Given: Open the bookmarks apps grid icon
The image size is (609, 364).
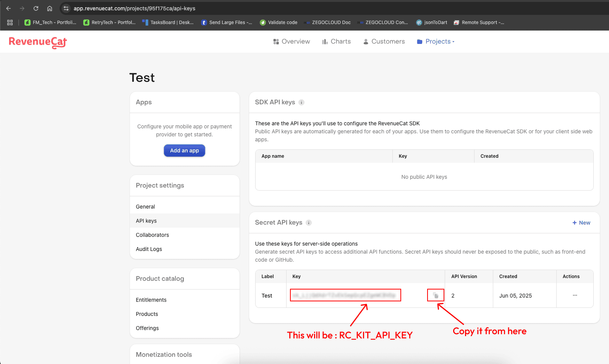Looking at the screenshot, I should coord(10,23).
